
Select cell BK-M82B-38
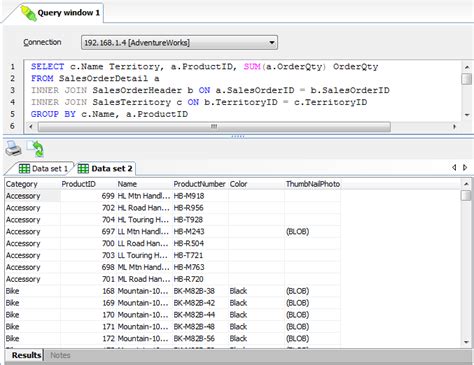pos(200,291)
